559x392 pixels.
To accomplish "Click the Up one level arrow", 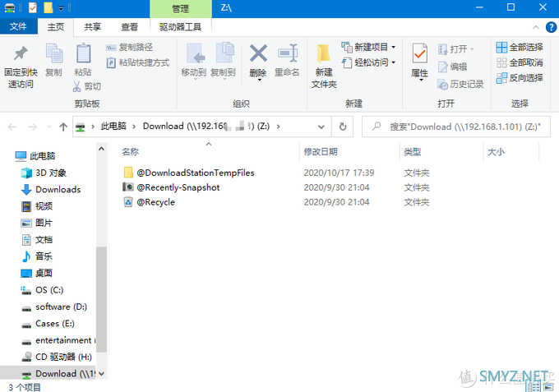I will point(63,127).
